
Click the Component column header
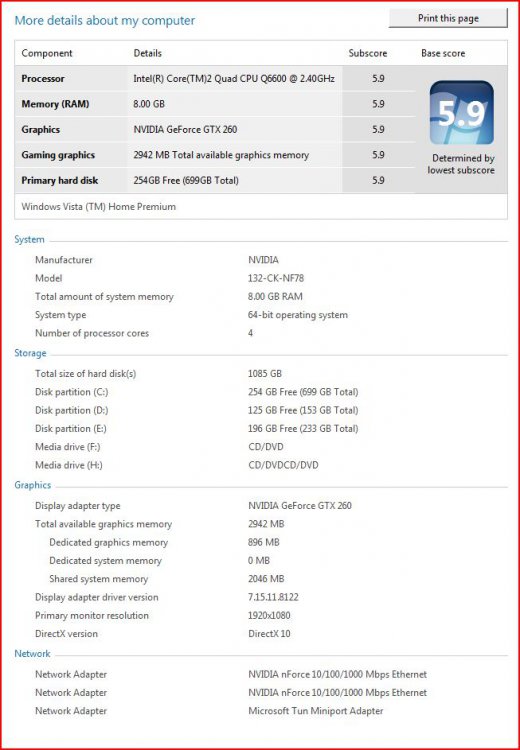47,53
